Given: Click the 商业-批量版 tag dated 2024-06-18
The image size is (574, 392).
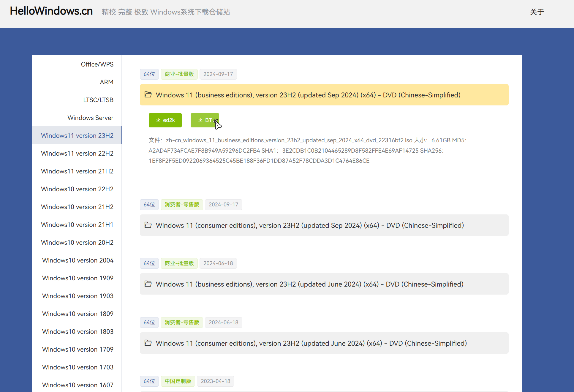Looking at the screenshot, I should coord(179,263).
